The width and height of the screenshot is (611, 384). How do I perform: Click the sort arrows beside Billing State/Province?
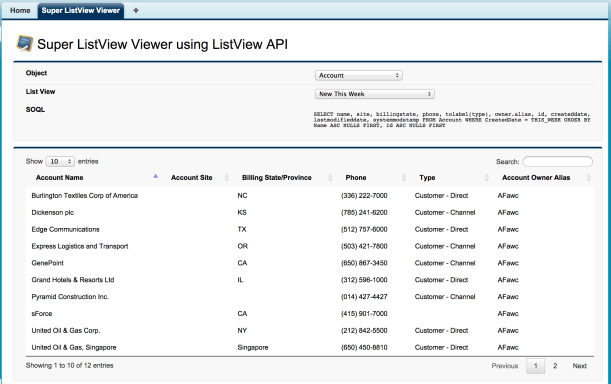point(330,178)
